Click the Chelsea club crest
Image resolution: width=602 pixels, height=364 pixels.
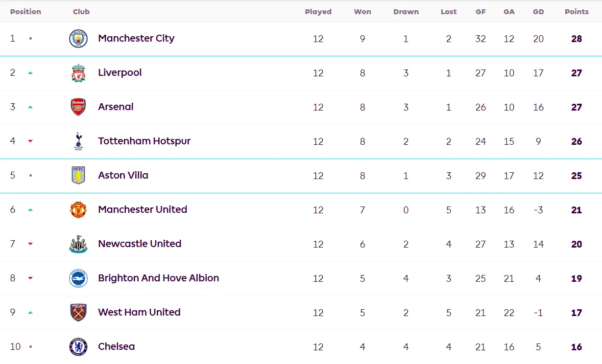pos(78,347)
